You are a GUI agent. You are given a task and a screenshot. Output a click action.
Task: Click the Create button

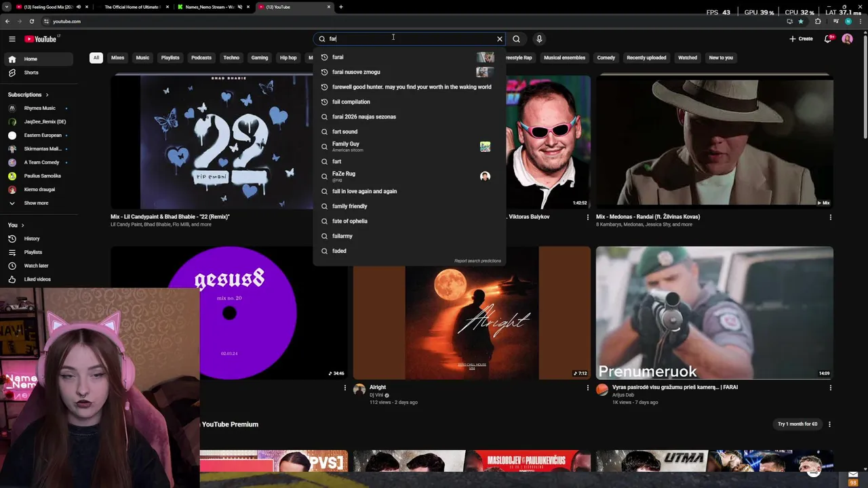[801, 39]
